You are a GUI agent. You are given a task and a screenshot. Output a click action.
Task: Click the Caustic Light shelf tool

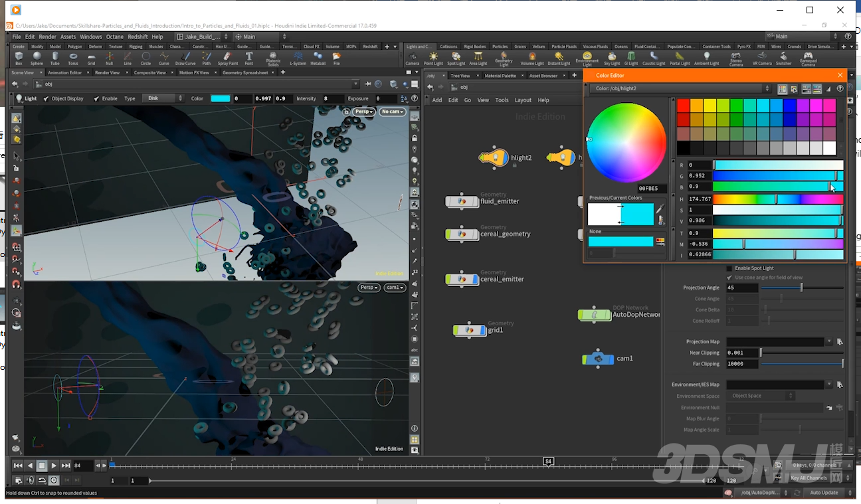pyautogui.click(x=654, y=58)
